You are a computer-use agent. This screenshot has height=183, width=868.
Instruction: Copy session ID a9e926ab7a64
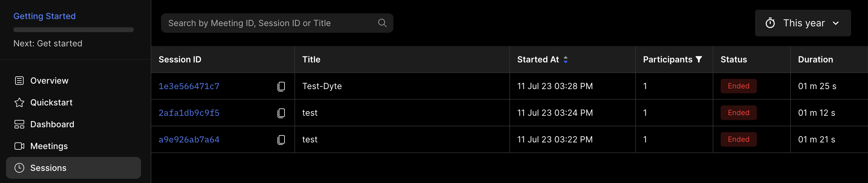click(x=281, y=140)
